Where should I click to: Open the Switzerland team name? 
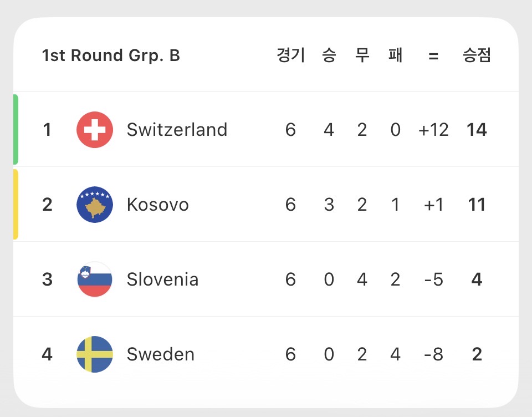click(x=177, y=130)
